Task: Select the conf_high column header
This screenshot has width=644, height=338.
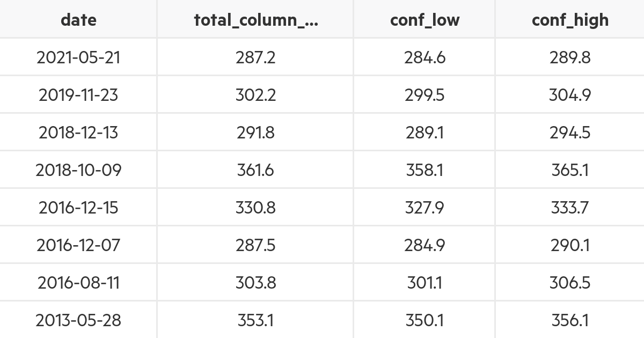Action: coord(570,20)
